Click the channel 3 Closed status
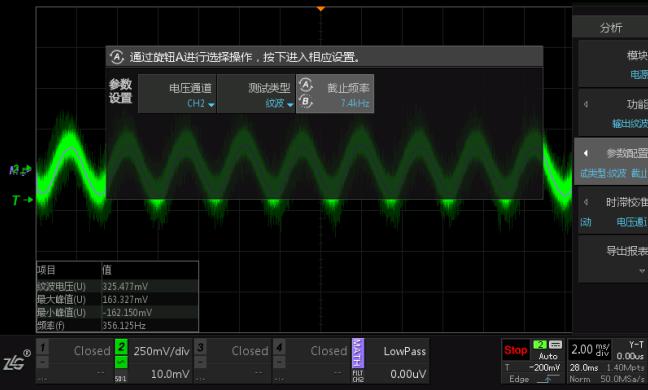This screenshot has height=390, width=648. pyautogui.click(x=250, y=351)
